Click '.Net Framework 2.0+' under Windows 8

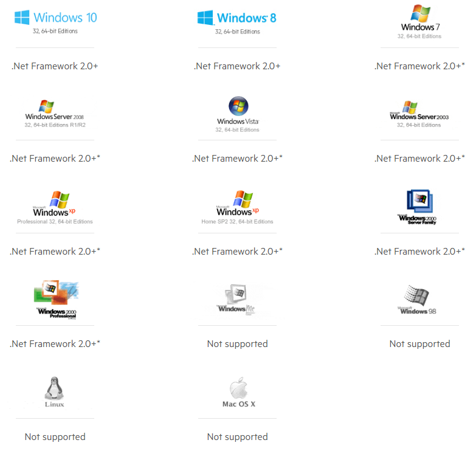click(237, 66)
